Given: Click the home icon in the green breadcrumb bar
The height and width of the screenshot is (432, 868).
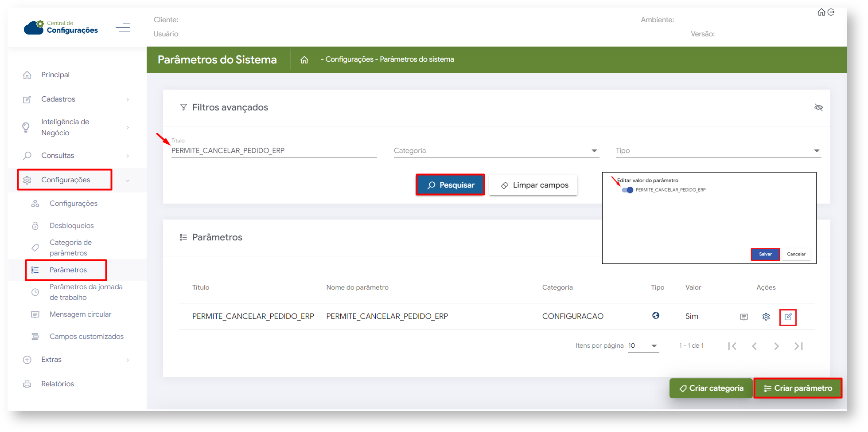Looking at the screenshot, I should (x=304, y=60).
